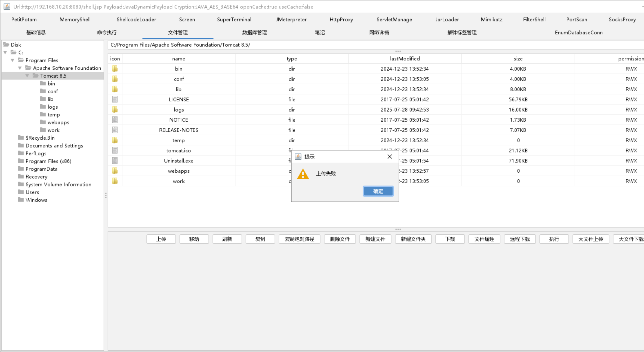
Task: Click the bin folder icon in file list
Action: coord(115,69)
